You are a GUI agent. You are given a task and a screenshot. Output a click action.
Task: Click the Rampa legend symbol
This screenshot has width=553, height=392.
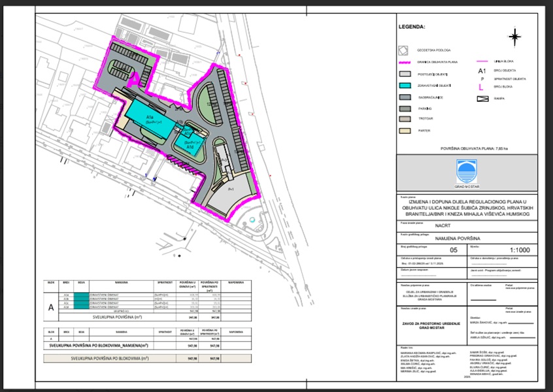[482, 99]
